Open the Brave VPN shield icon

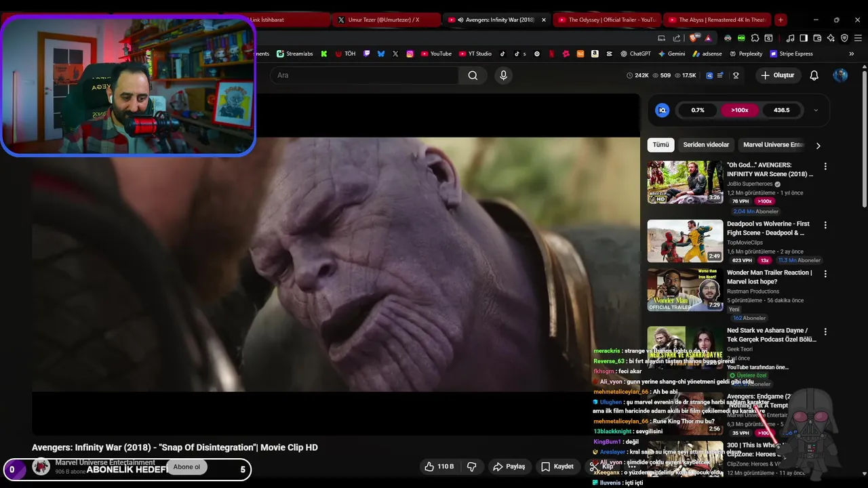[844, 38]
